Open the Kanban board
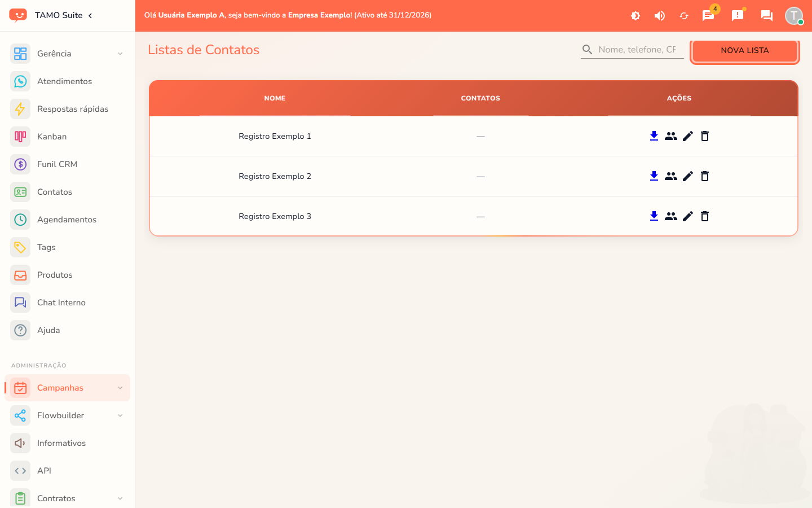Screen dimensions: 812x508 tap(68, 137)
